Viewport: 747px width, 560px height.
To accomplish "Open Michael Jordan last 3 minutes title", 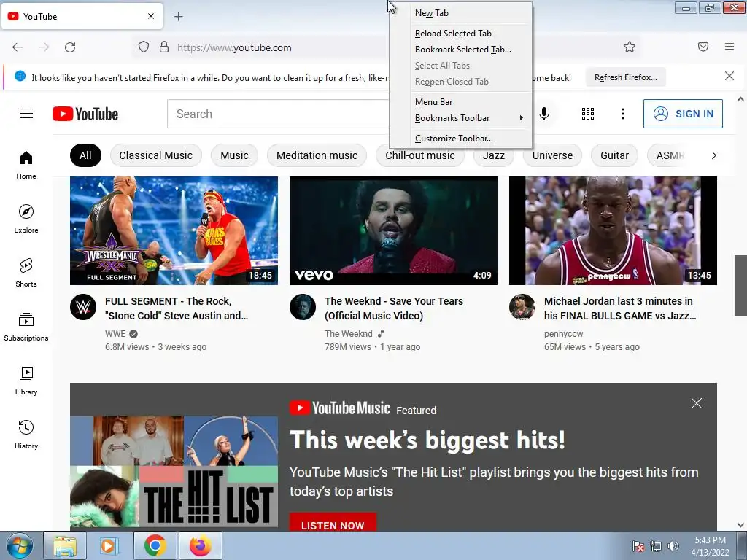I will point(620,308).
